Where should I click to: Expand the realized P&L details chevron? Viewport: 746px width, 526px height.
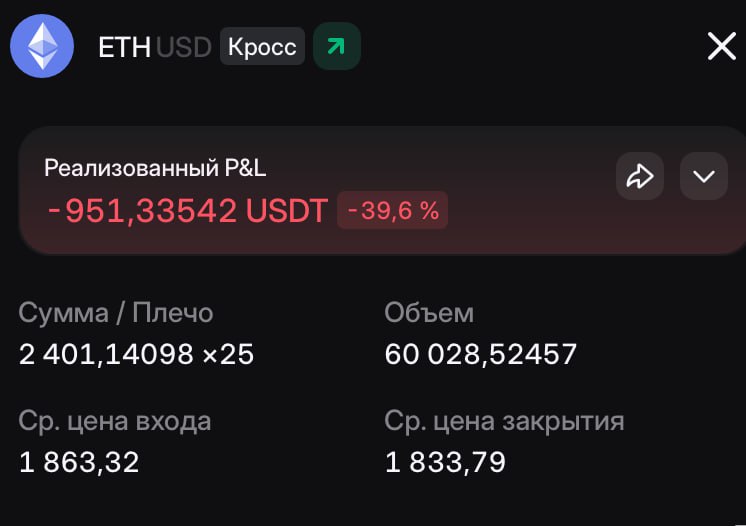pyautogui.click(x=703, y=177)
